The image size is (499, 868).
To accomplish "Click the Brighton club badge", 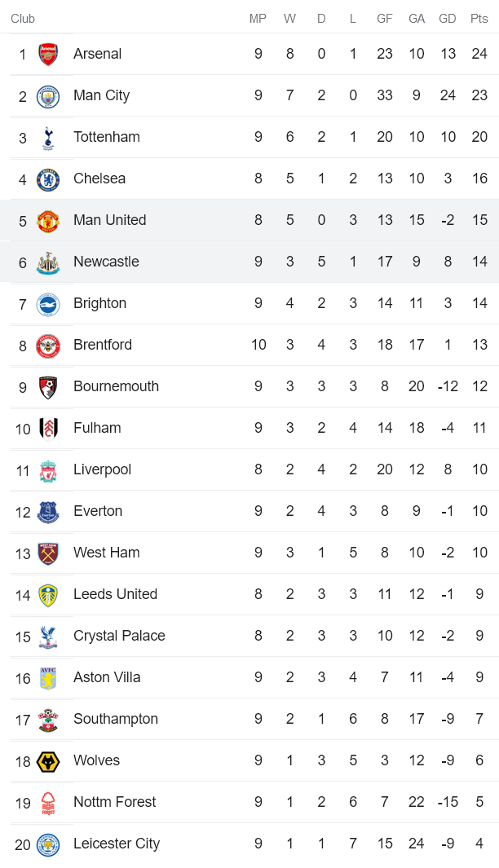I will coord(48,303).
